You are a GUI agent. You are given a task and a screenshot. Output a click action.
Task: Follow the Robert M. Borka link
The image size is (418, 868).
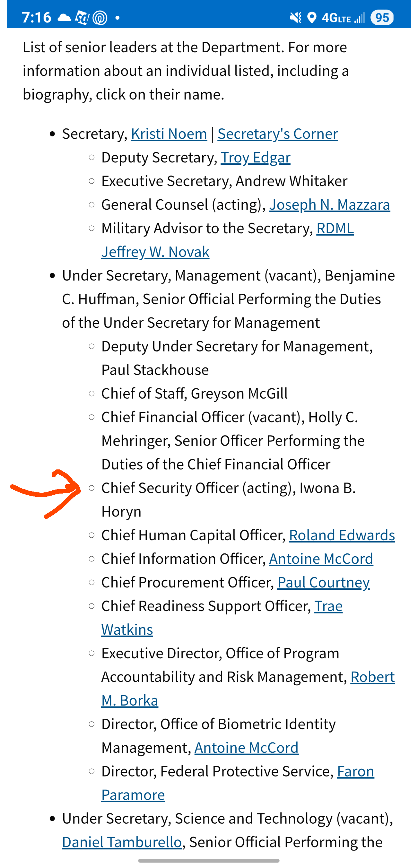point(372,677)
